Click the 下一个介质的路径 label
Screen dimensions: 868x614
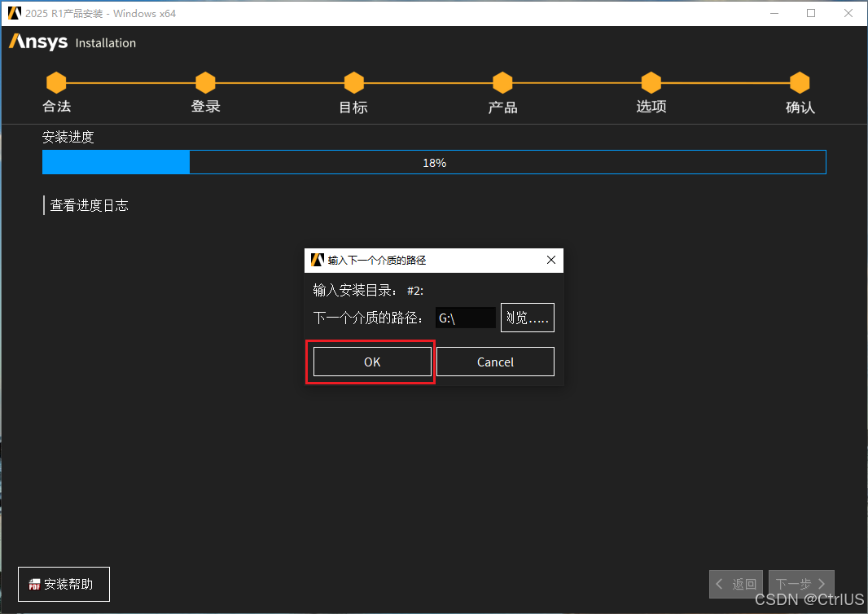[x=367, y=318]
